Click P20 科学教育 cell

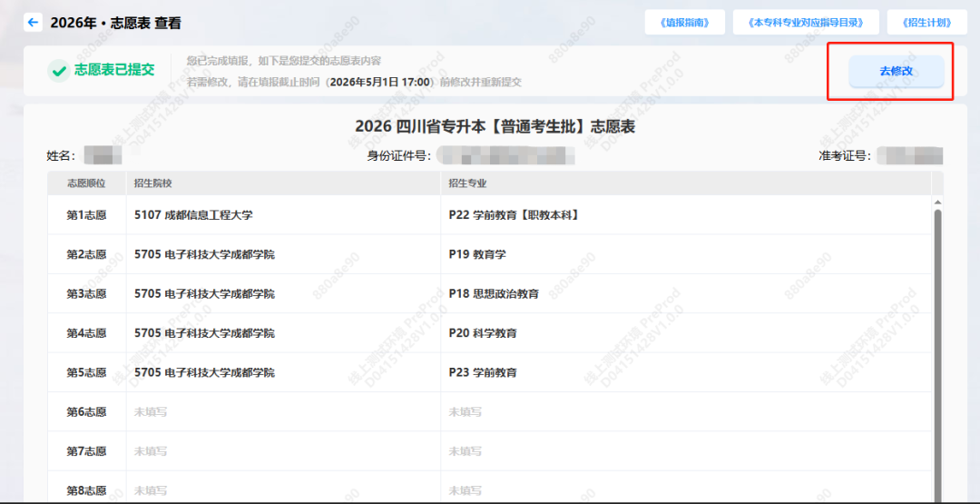tap(686, 333)
